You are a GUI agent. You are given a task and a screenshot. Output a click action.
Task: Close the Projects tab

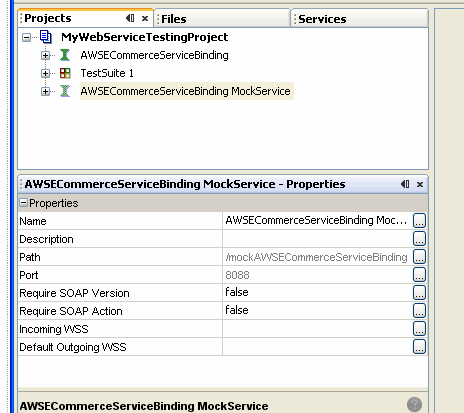click(145, 18)
